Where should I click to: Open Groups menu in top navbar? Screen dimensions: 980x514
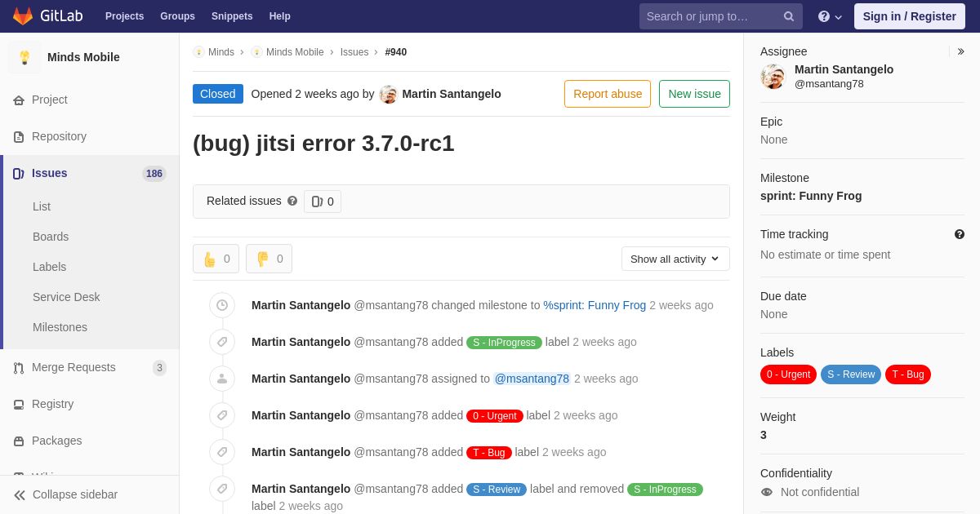click(177, 16)
